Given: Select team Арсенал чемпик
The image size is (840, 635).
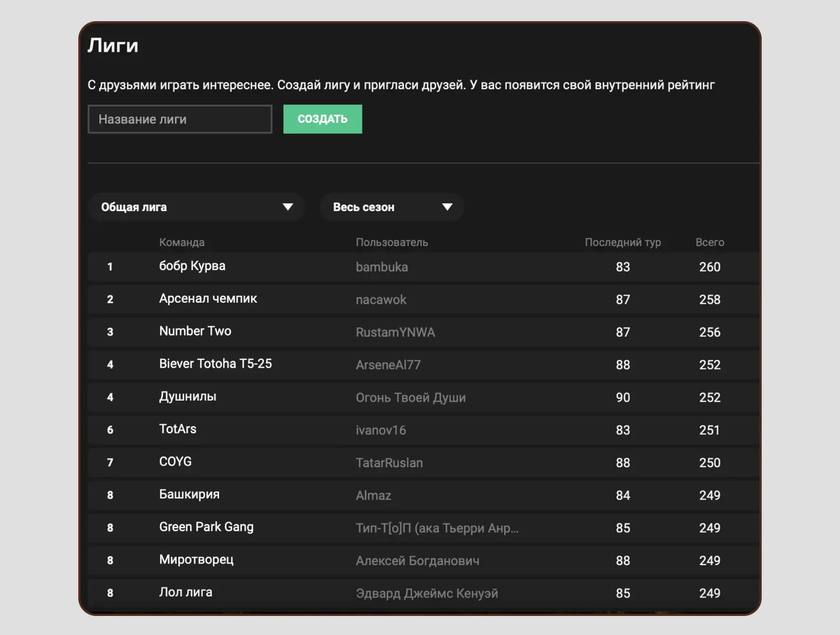Looking at the screenshot, I should click(x=208, y=298).
